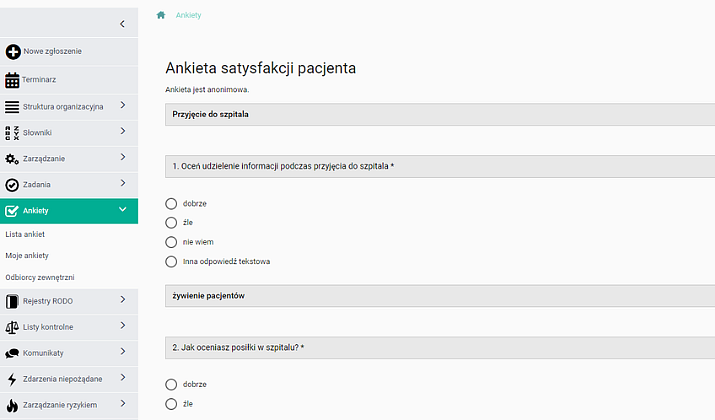The height and width of the screenshot is (420, 715).
Task: Click the home icon in breadcrumb
Action: point(160,15)
